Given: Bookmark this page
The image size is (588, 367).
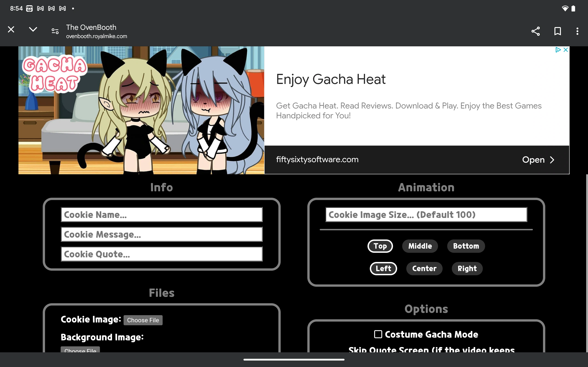Looking at the screenshot, I should pos(557,31).
